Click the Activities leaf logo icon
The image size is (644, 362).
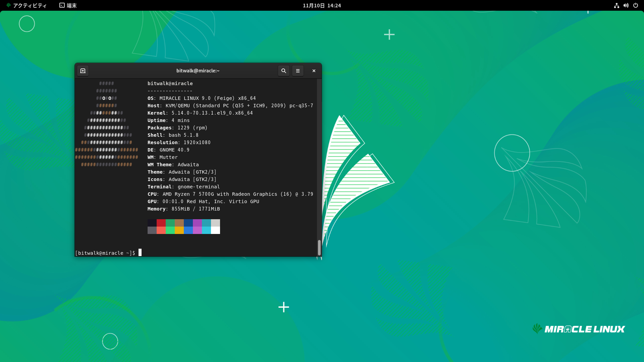pyautogui.click(x=9, y=5)
